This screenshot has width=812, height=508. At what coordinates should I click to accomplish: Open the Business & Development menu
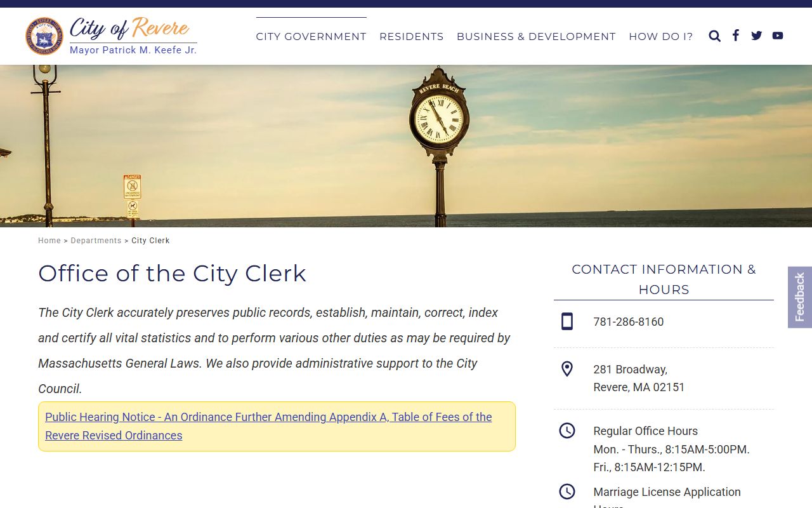(x=536, y=36)
